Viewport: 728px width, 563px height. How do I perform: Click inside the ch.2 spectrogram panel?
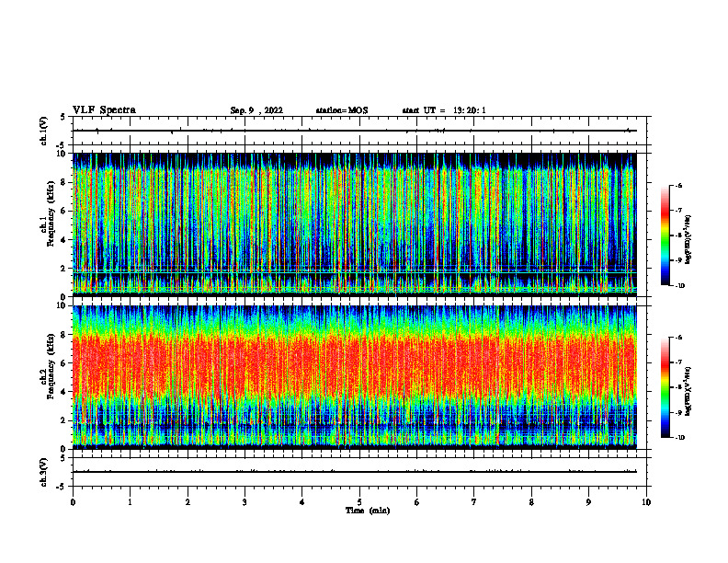[355, 377]
